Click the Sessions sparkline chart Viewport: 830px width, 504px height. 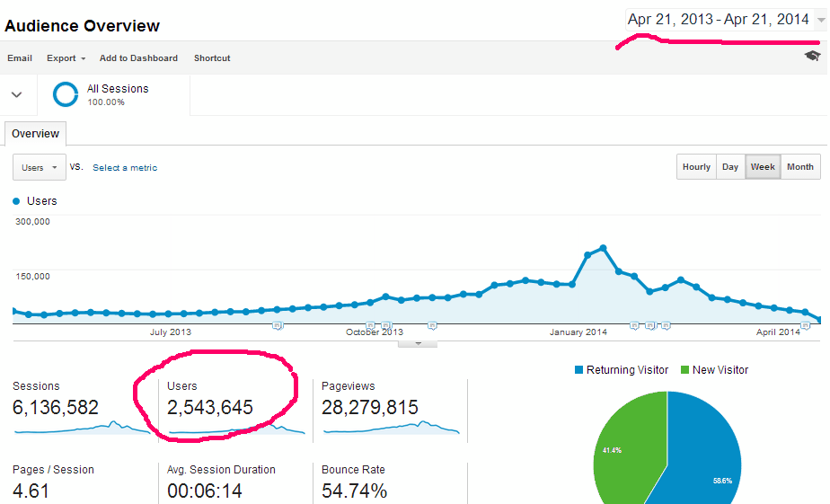click(83, 428)
